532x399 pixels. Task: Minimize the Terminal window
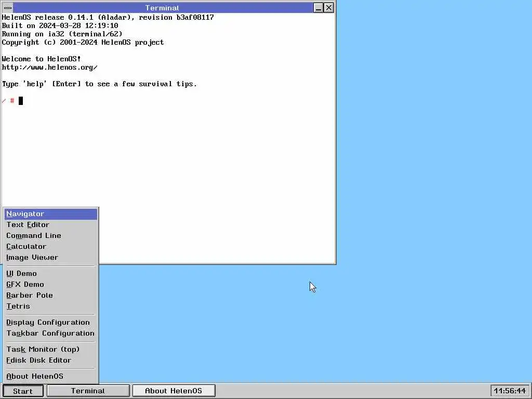click(x=318, y=8)
